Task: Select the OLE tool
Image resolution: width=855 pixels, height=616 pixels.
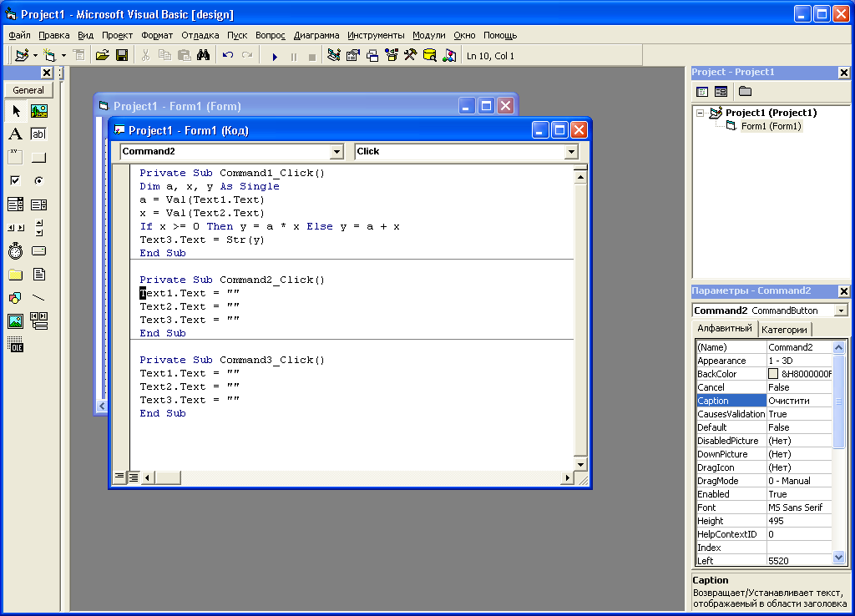Action: [x=15, y=345]
